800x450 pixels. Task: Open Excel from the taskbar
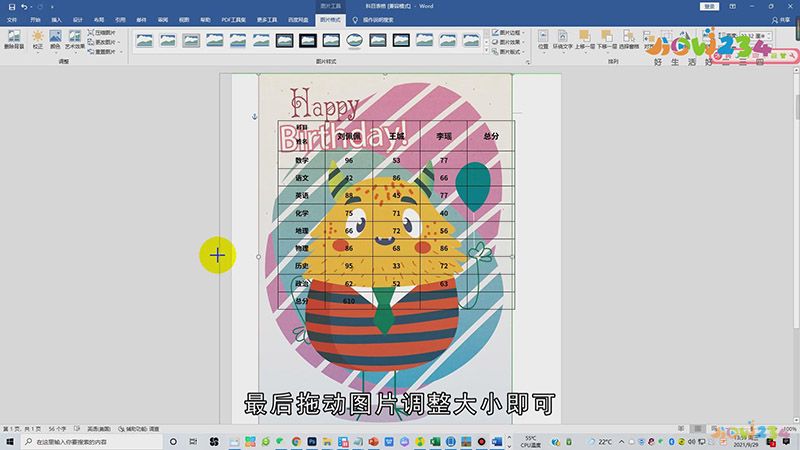[x=435, y=441]
